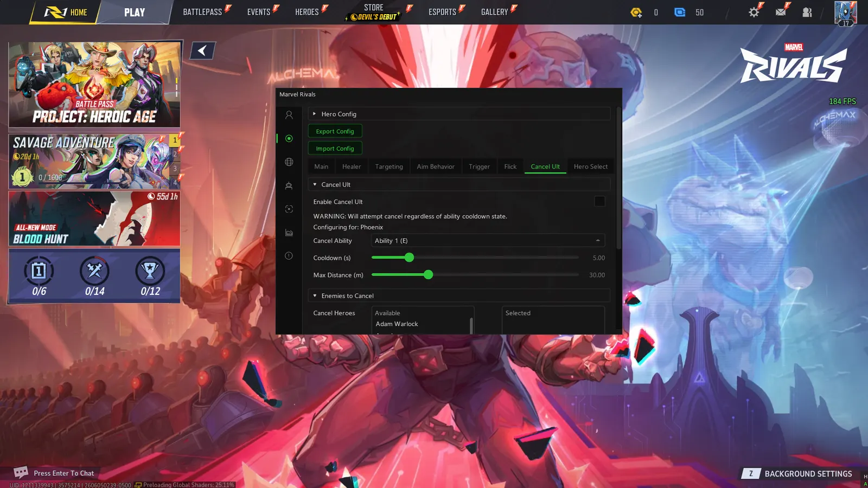Click the Cooldown value 5.00
The image size is (868, 488).
(x=598, y=258)
